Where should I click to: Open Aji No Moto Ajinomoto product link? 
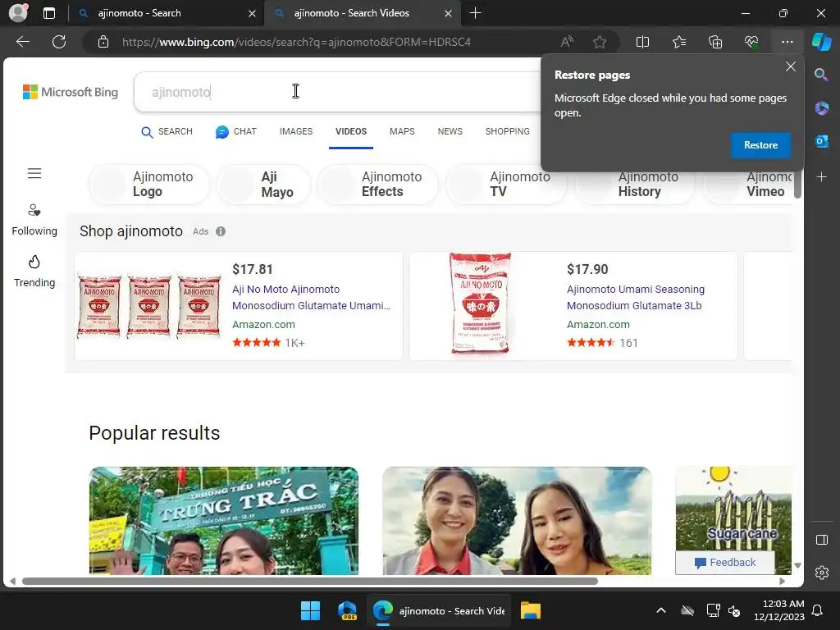[311, 297]
